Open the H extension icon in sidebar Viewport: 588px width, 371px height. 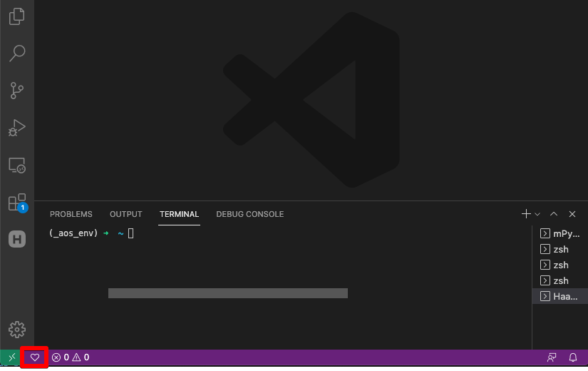(x=17, y=239)
